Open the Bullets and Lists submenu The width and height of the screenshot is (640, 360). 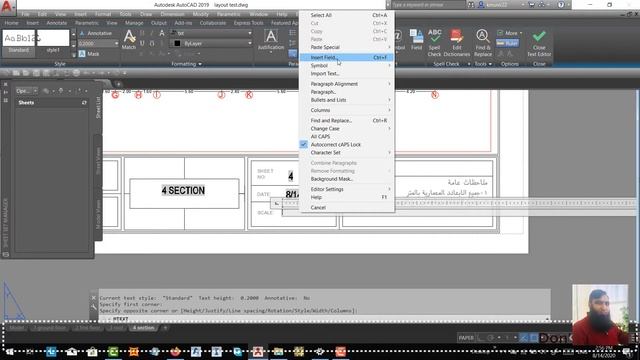pyautogui.click(x=347, y=100)
